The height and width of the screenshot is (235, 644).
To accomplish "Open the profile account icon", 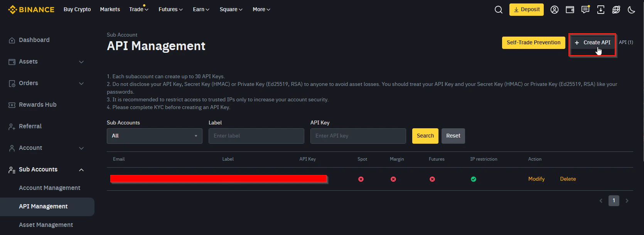I will pos(555,10).
